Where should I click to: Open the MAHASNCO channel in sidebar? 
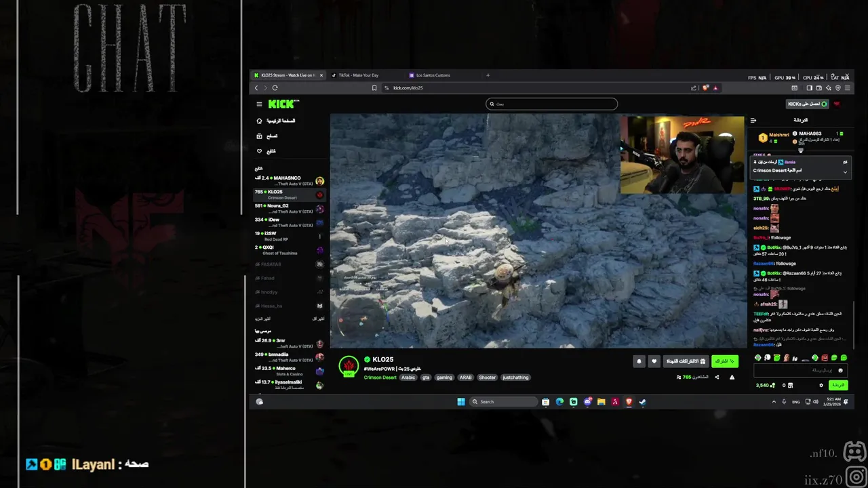pos(290,181)
